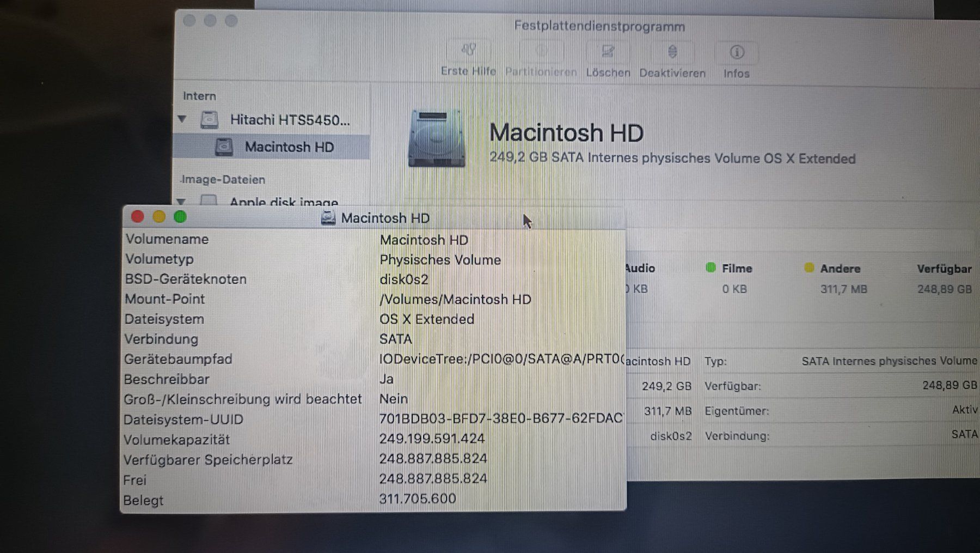The width and height of the screenshot is (980, 553).
Task: Click the large Macintosh HD heading
Action: (x=566, y=133)
